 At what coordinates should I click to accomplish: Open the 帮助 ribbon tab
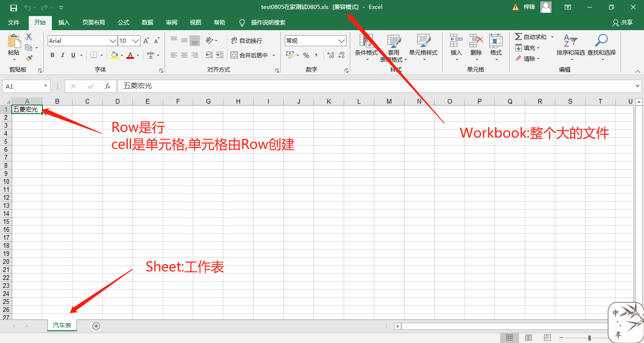[219, 23]
